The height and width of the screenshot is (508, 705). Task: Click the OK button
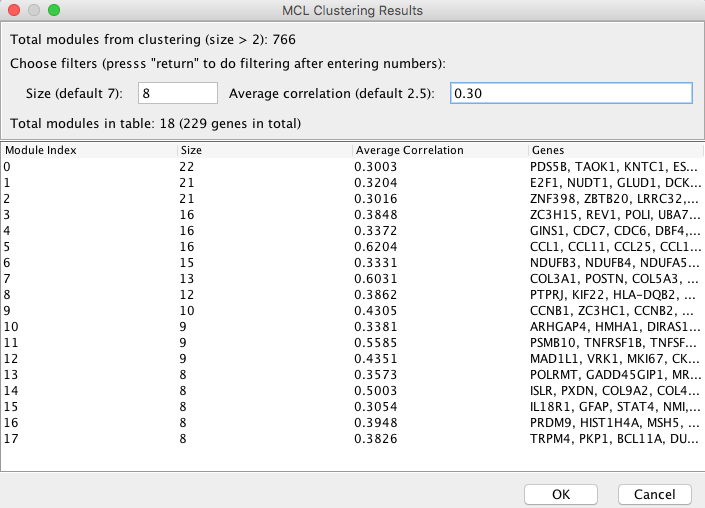[x=561, y=495]
